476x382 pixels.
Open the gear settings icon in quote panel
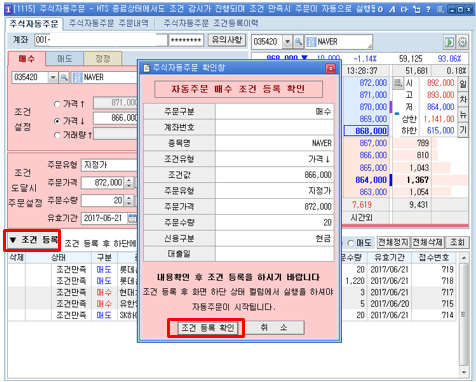(462, 42)
